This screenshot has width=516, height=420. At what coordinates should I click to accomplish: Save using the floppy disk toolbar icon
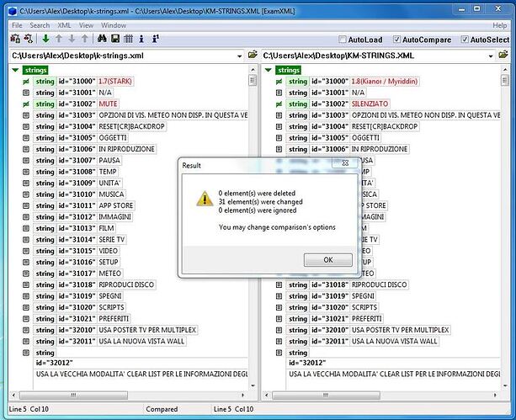point(115,39)
